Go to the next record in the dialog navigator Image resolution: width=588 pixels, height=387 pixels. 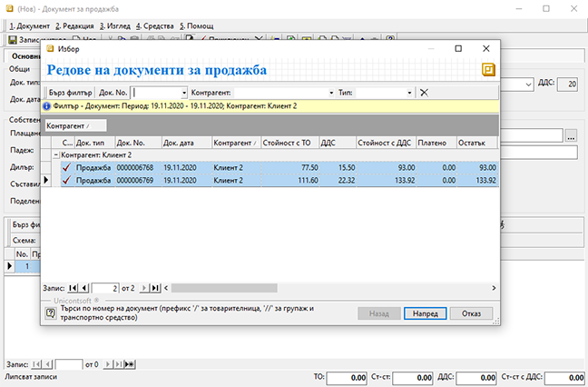click(143, 288)
